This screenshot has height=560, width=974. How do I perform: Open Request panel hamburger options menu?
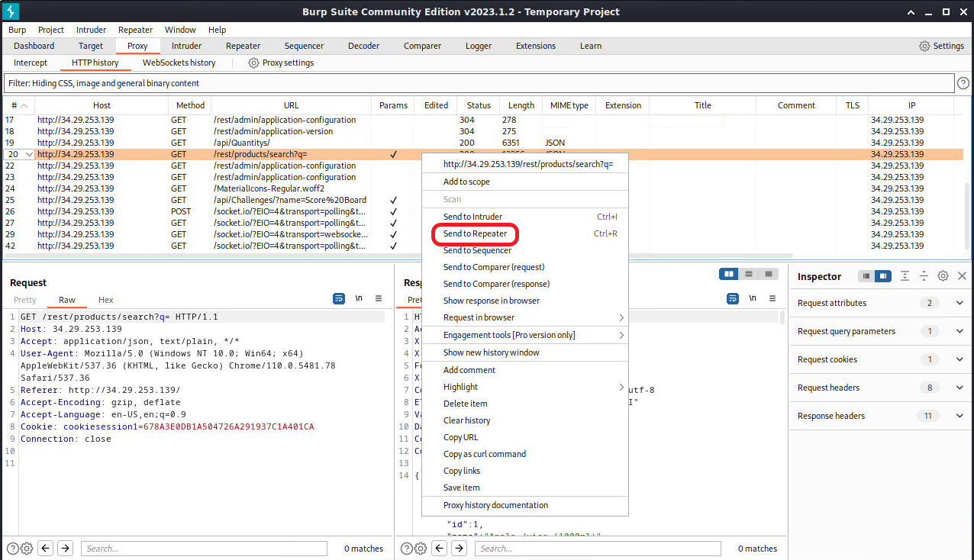(379, 299)
